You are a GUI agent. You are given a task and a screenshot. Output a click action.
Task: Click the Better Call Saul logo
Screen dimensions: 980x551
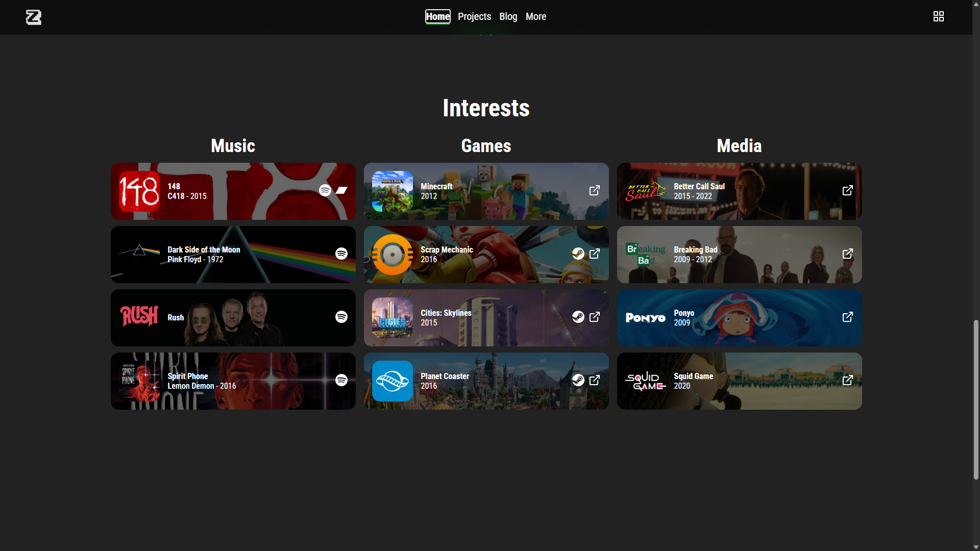click(646, 191)
